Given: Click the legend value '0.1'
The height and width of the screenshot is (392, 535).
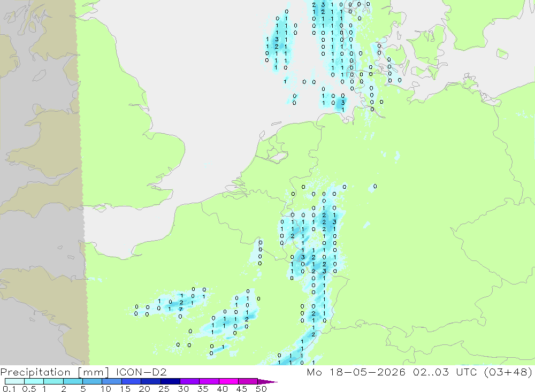Looking at the screenshot, I should tap(9, 389).
